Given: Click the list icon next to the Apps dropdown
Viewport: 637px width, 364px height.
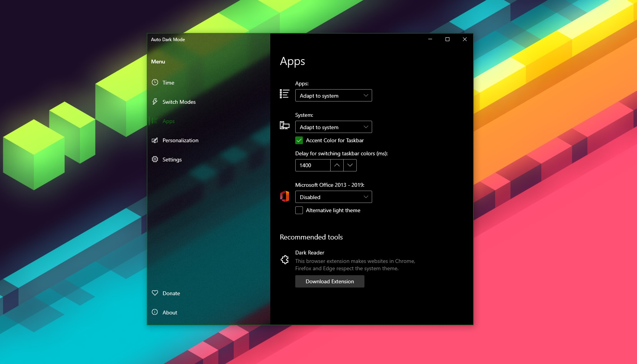Looking at the screenshot, I should click(284, 94).
